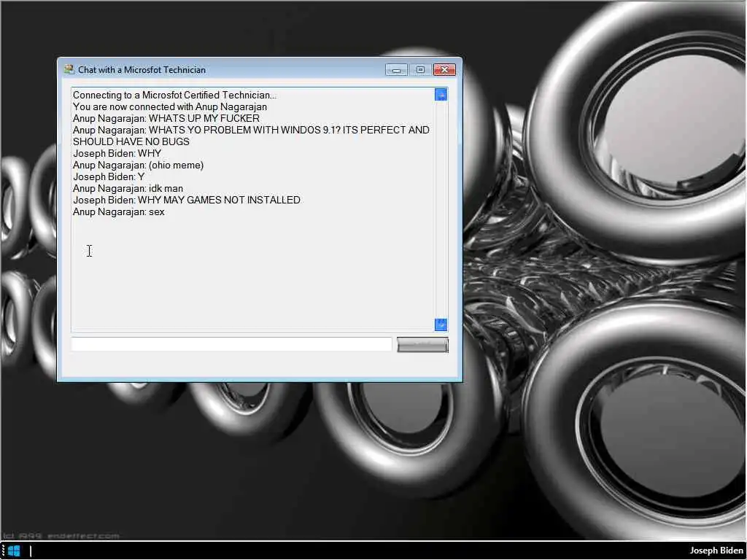Minimize the Chat with a Microsfot Technician window
The width and height of the screenshot is (747, 560).
click(396, 70)
